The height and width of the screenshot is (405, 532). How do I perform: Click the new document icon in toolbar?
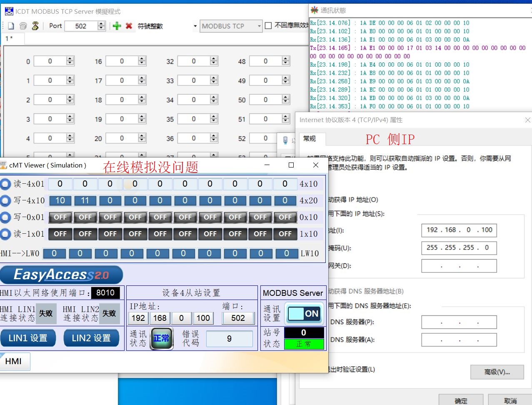tap(11, 26)
